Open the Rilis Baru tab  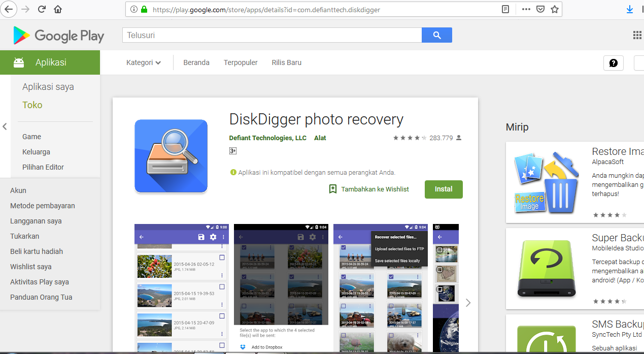point(287,62)
